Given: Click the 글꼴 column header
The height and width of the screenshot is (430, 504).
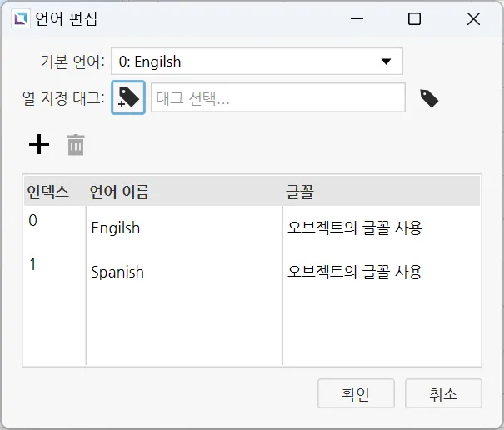Looking at the screenshot, I should [299, 192].
